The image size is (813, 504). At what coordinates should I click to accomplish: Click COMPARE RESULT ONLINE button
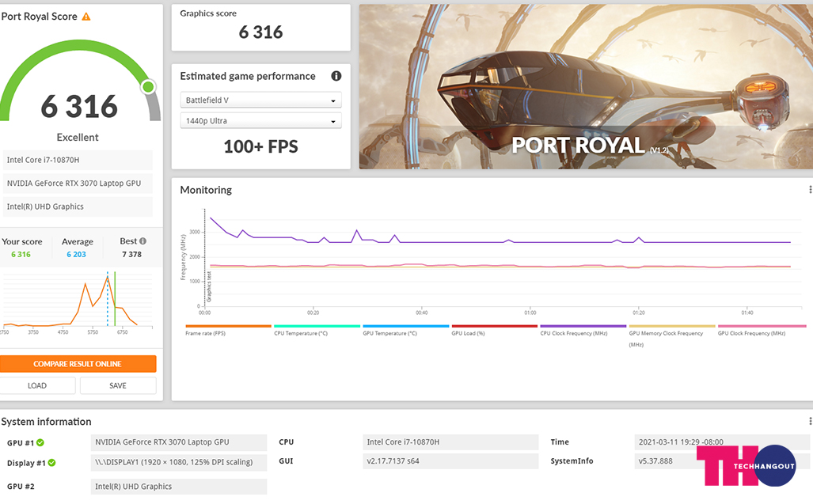tap(78, 364)
